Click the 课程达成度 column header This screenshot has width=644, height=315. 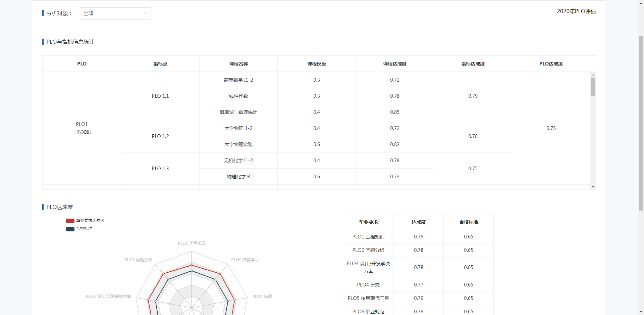pos(394,64)
